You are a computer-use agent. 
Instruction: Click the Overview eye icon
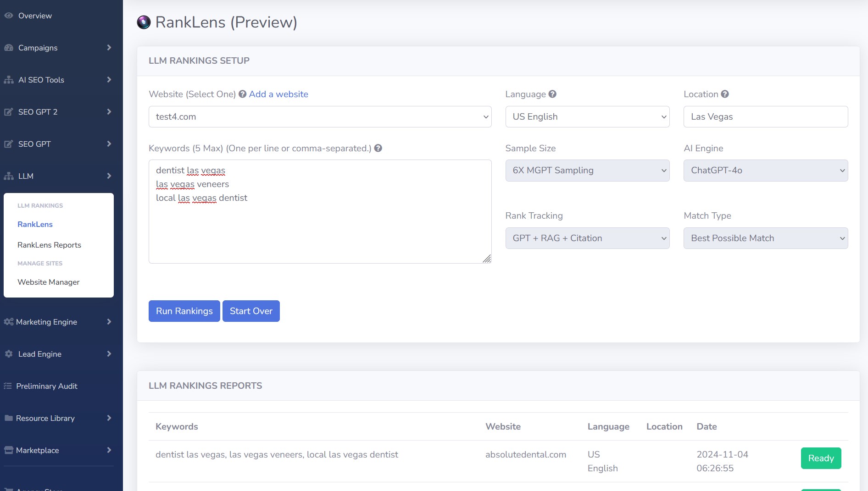(x=8, y=16)
